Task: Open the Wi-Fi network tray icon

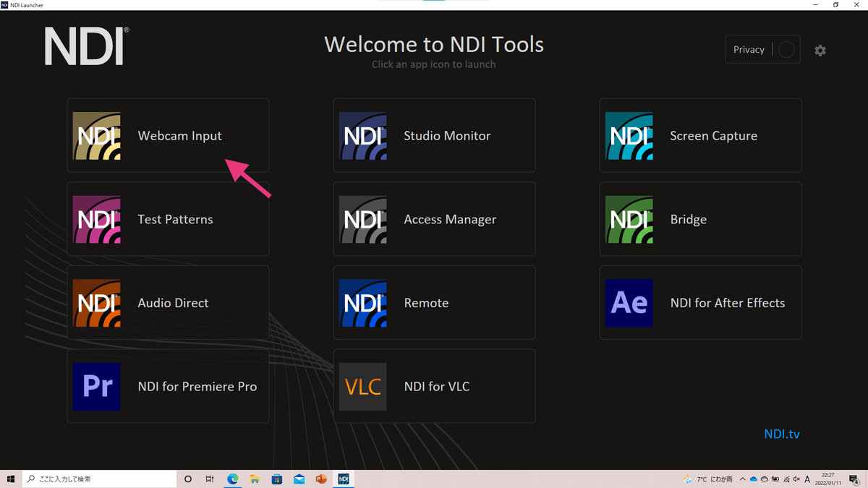Action: 786,479
